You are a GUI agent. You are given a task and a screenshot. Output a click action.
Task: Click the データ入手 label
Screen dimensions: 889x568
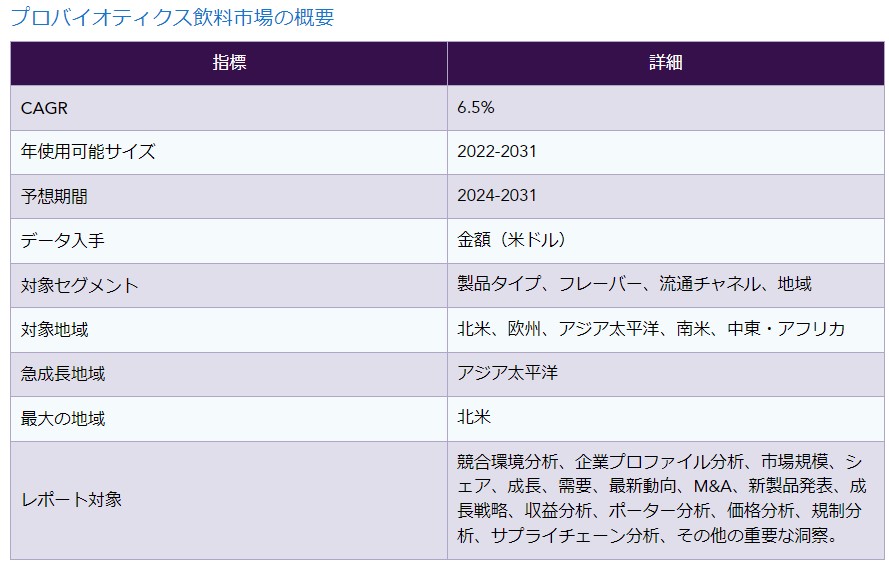point(62,240)
